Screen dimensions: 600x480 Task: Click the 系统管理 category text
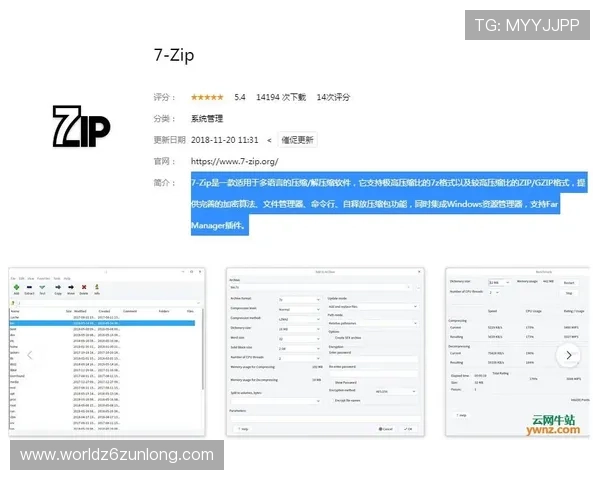point(207,119)
